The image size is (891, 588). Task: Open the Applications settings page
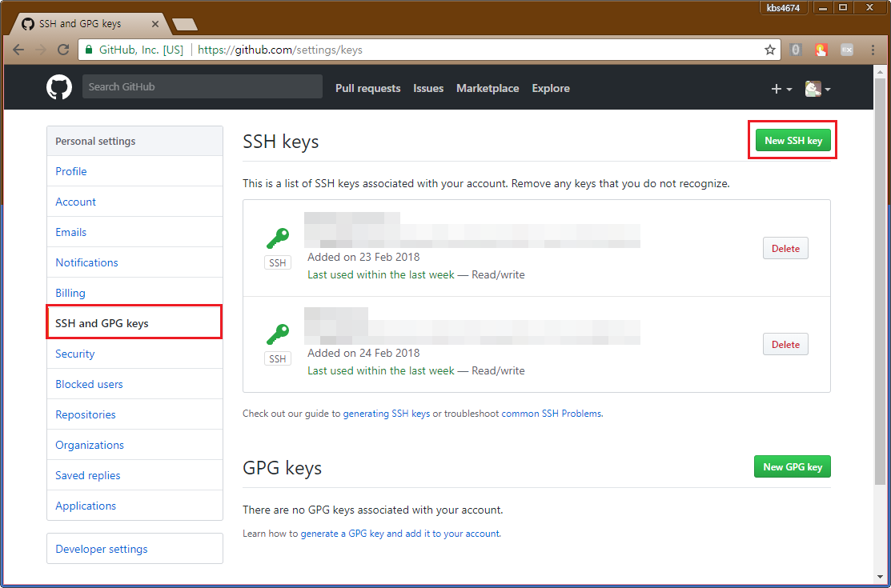coord(134,506)
